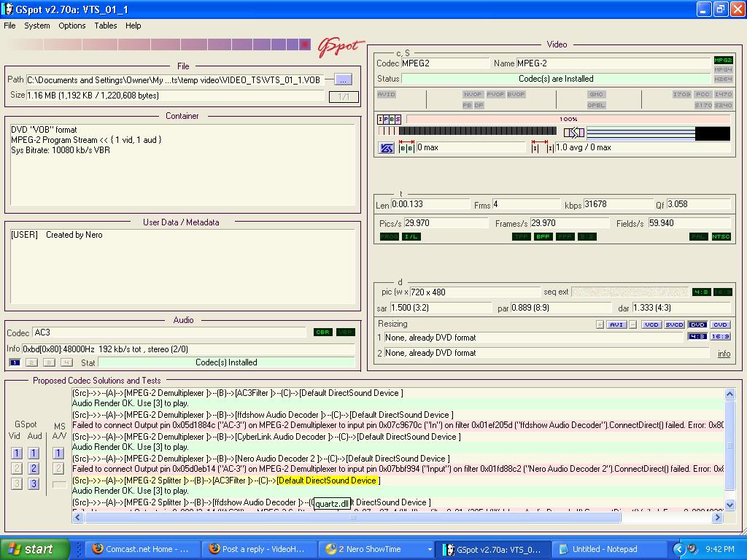Viewport: 747px width, 560px height.
Task: Run GSpot Aud test 2
Action: point(34,469)
